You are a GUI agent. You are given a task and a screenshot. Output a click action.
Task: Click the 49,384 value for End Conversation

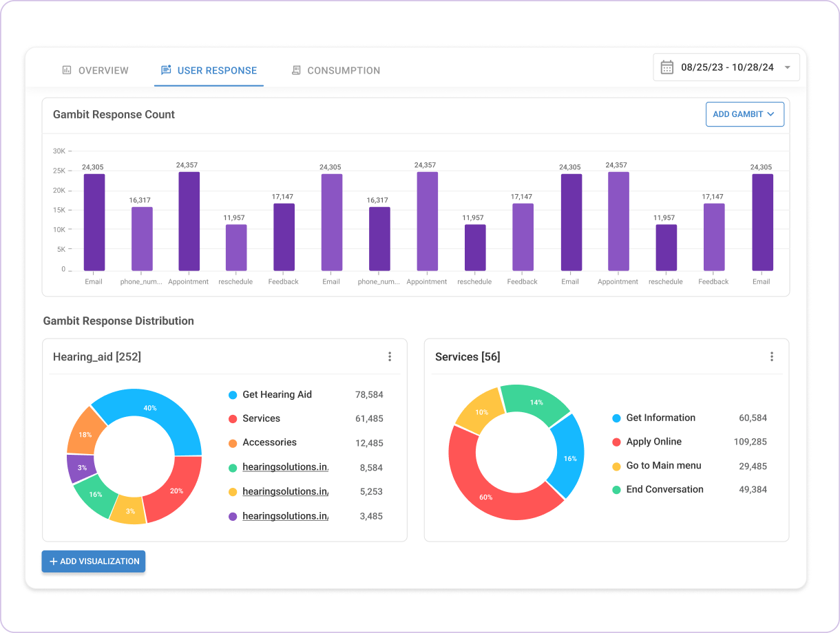(753, 490)
